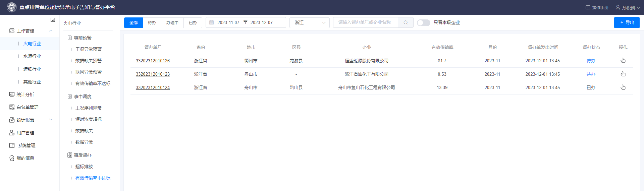Open 超标排放 item
This screenshot has width=644, height=191.
pos(84,167)
